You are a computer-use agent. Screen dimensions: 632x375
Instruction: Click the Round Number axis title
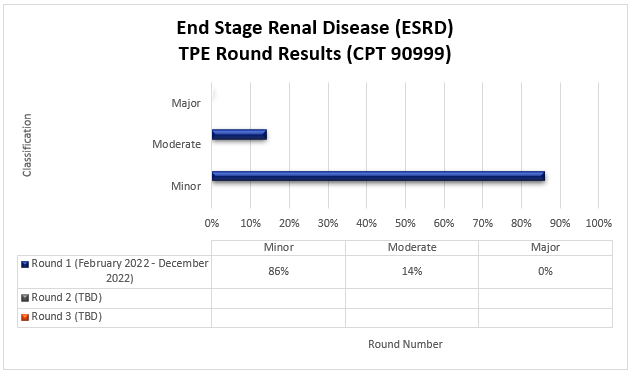click(405, 344)
